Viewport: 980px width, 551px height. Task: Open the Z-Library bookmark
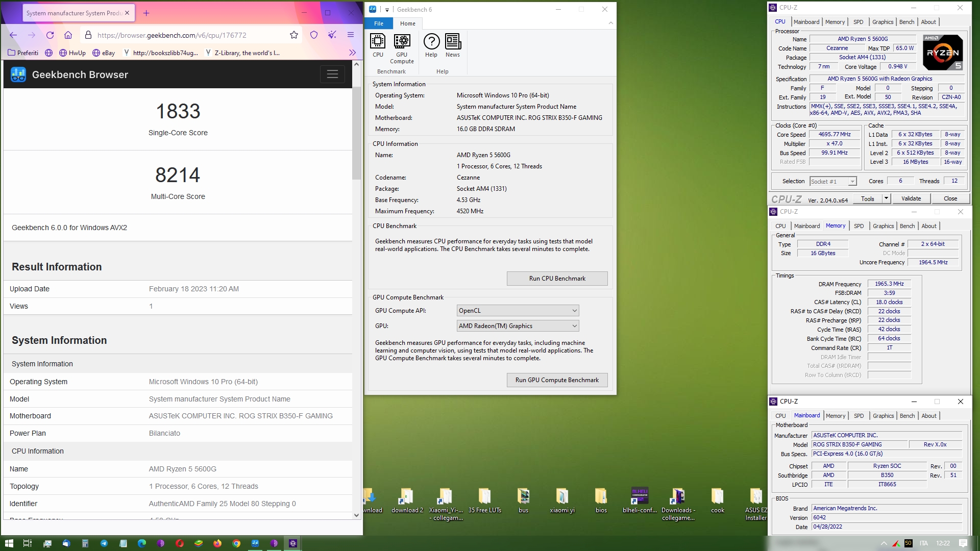[242, 53]
